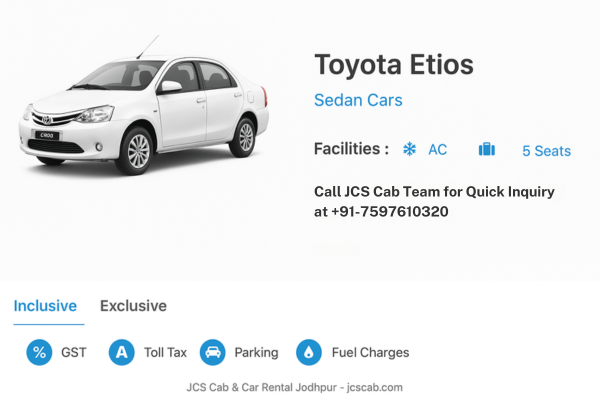Click the Toyota Etios heading

393,64
